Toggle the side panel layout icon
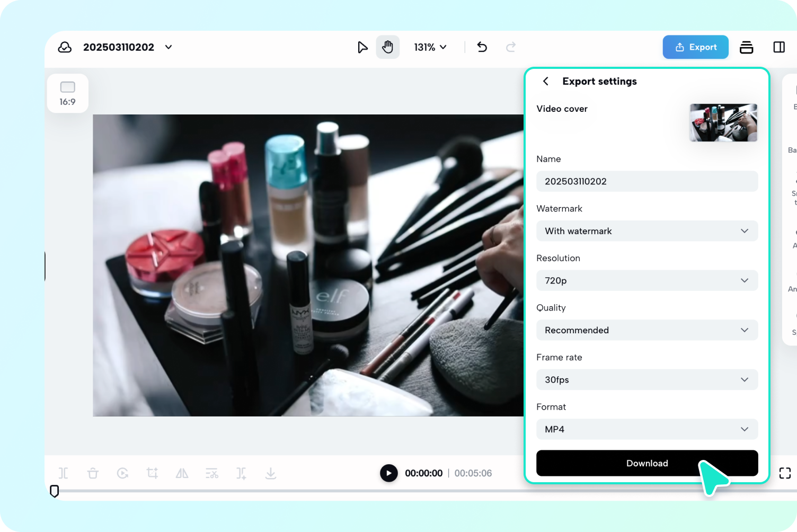Viewport: 797px width, 532px height. [779, 47]
